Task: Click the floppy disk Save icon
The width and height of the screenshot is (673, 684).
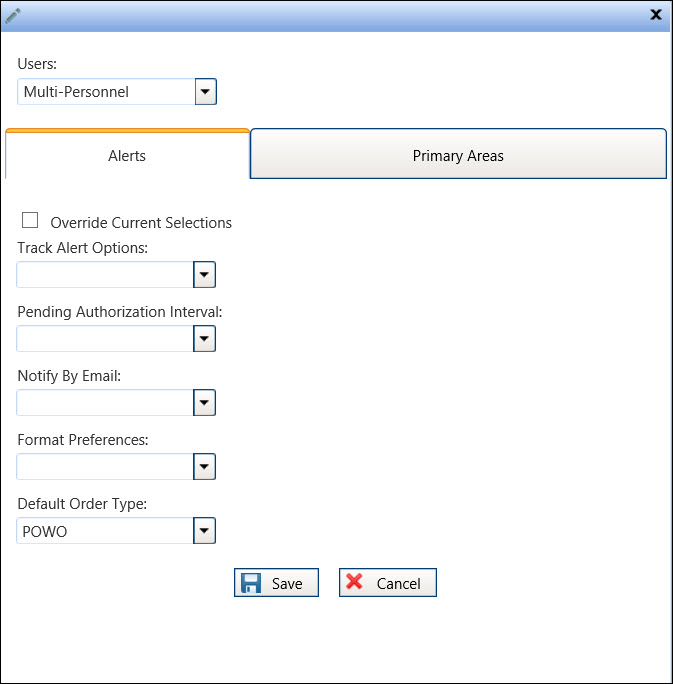Action: [252, 583]
